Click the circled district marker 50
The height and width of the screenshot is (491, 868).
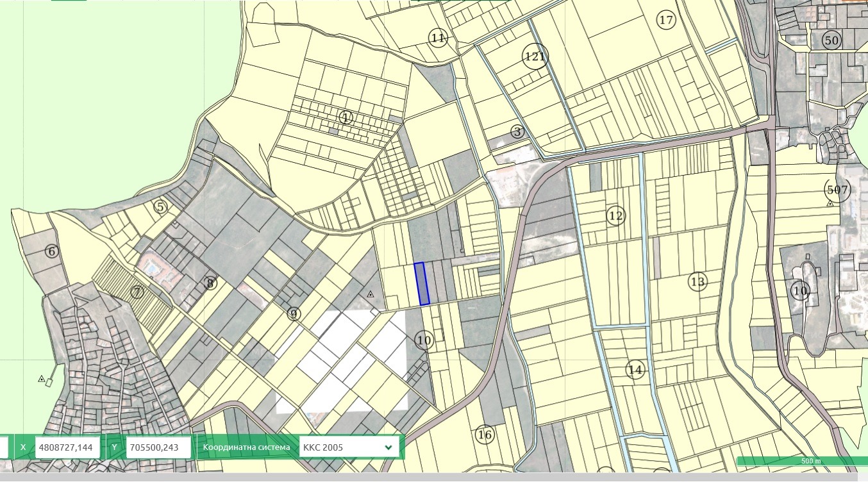(x=831, y=40)
